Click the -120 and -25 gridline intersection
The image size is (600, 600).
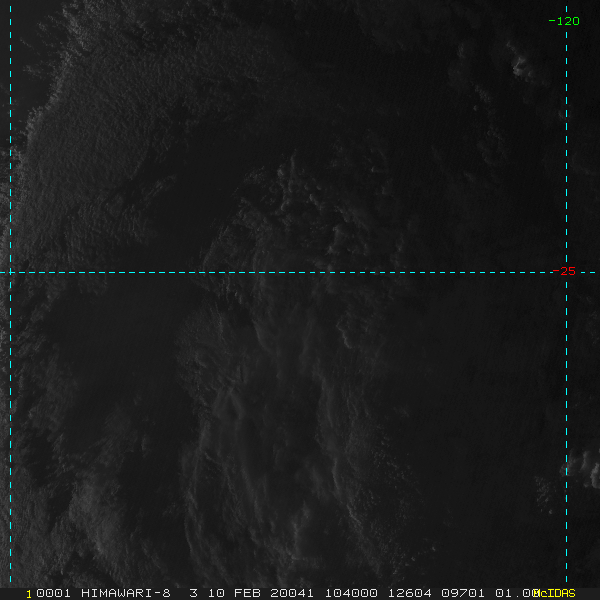(x=567, y=272)
